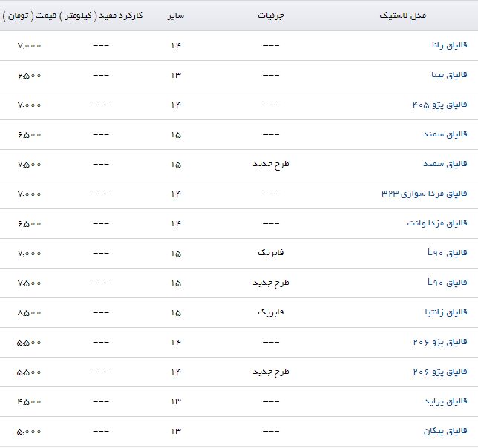Select size ۱۴ in the مزدا وانت row
The width and height of the screenshot is (478, 448).
click(176, 224)
